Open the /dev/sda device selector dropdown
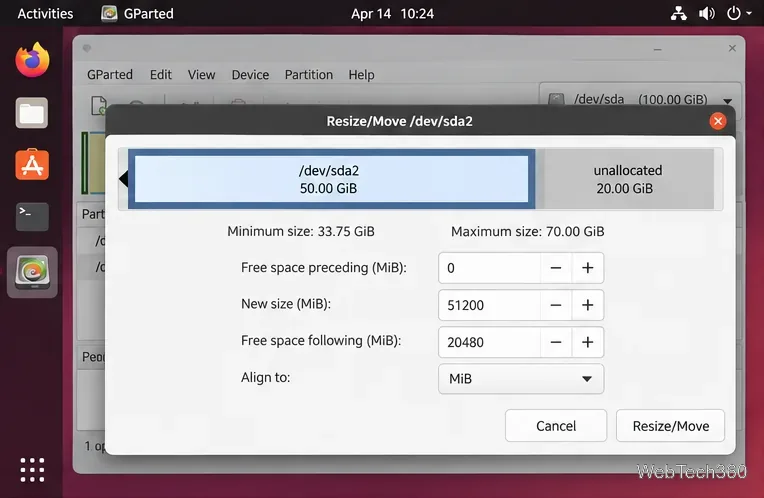This screenshot has height=498, width=764. coord(640,99)
